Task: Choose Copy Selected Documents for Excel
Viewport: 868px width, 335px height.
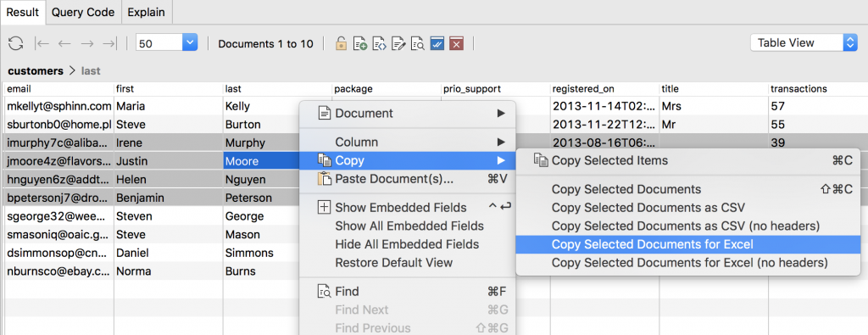Action: point(688,244)
